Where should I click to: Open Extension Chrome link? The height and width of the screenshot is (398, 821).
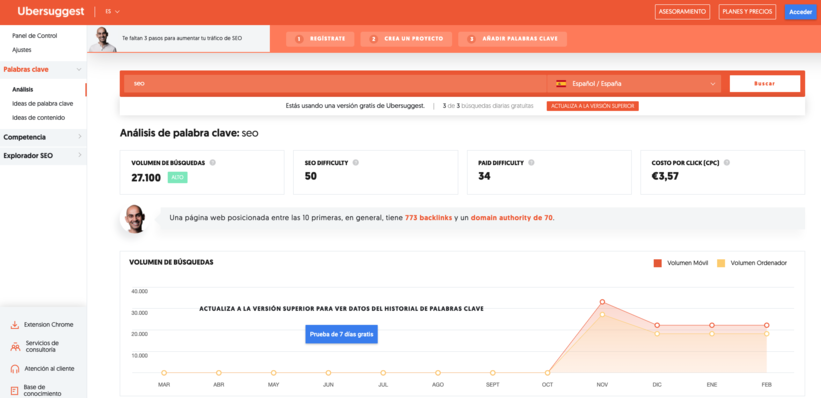coord(49,325)
